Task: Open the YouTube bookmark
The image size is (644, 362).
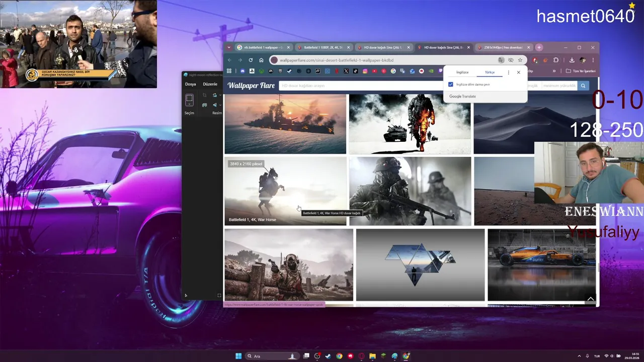Action: pos(374,71)
